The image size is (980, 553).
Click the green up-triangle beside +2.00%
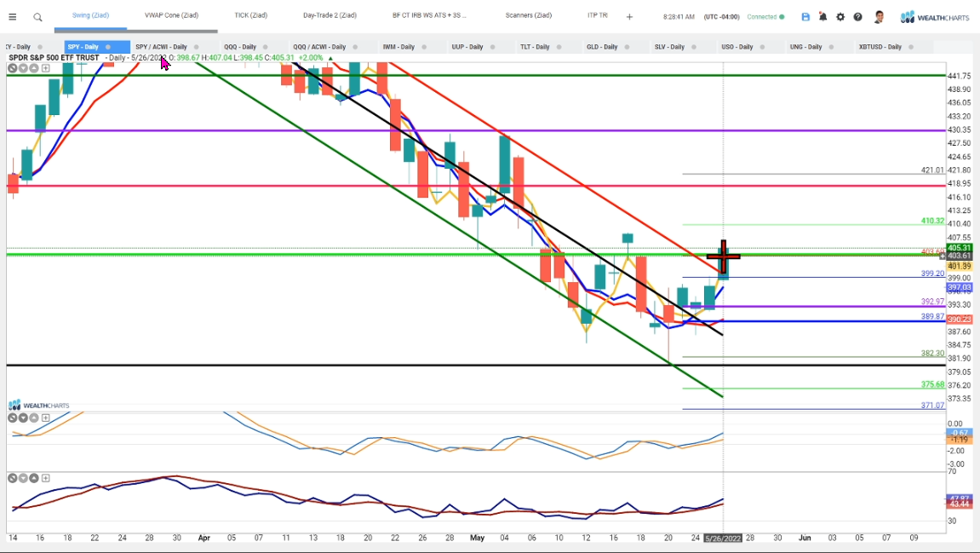tap(330, 58)
